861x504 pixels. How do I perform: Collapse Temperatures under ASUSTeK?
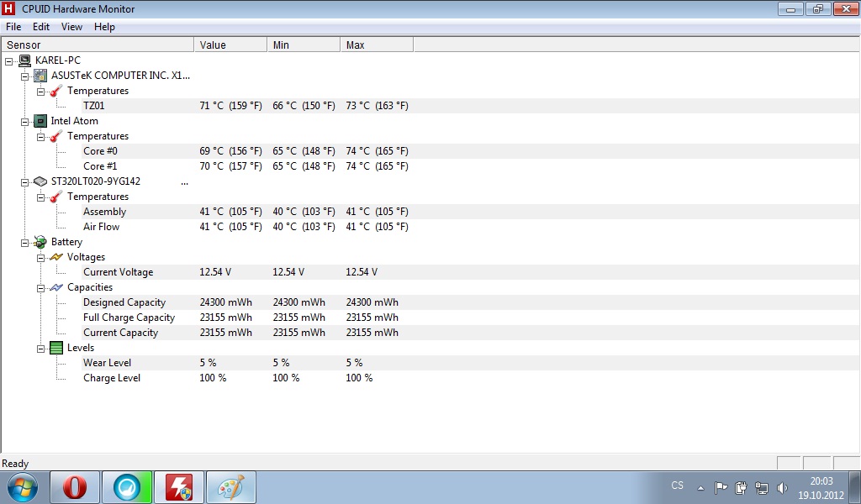(40, 92)
